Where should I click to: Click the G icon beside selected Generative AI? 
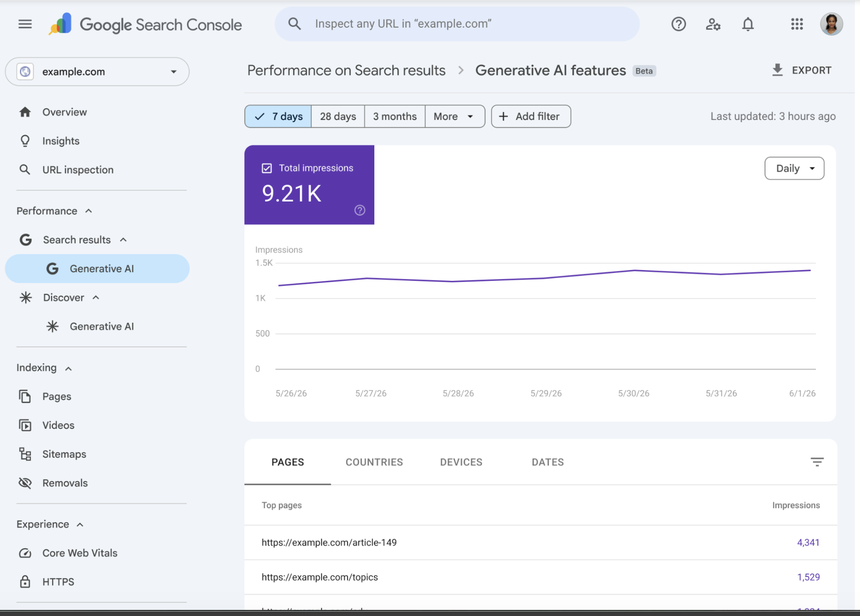(53, 269)
